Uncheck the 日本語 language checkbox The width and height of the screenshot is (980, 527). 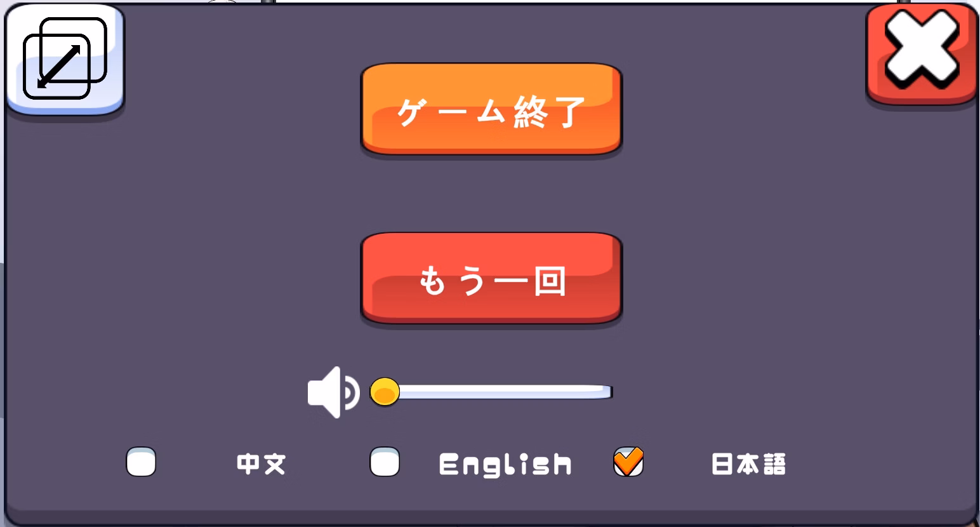[x=628, y=462]
